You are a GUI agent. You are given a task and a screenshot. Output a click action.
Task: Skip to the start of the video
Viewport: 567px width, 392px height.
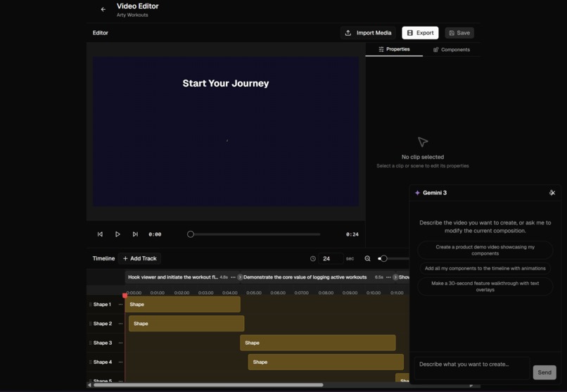pyautogui.click(x=100, y=234)
